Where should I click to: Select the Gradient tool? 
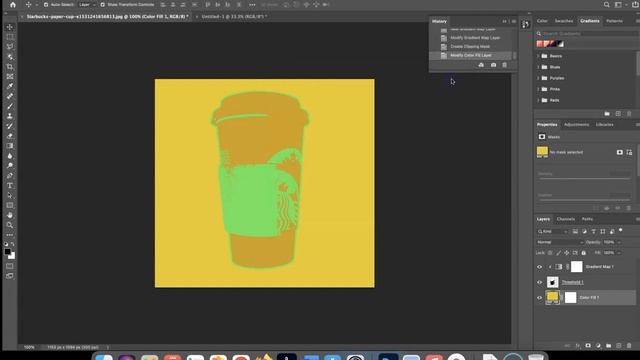pyautogui.click(x=10, y=146)
